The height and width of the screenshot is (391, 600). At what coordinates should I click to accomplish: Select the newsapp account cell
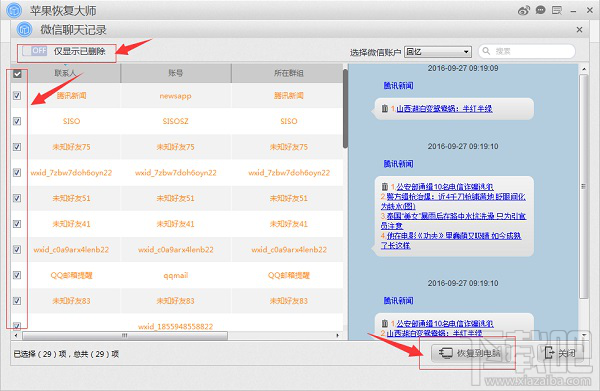(175, 96)
